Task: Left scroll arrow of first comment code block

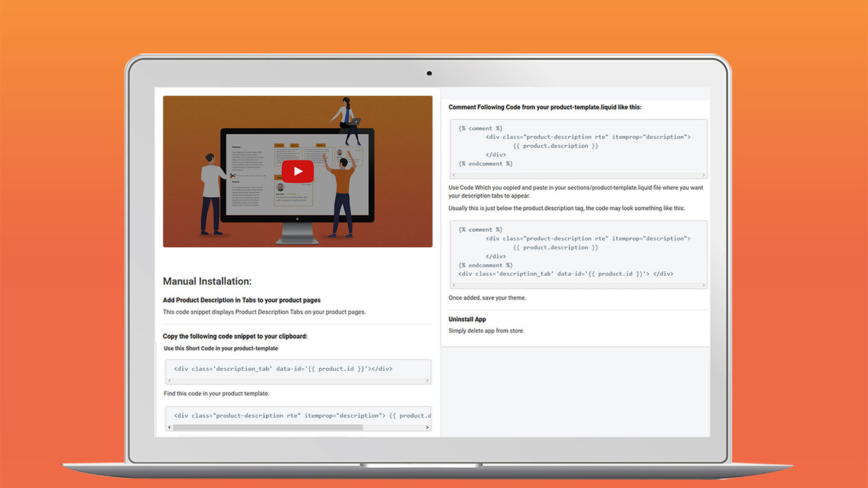Action: [x=454, y=175]
